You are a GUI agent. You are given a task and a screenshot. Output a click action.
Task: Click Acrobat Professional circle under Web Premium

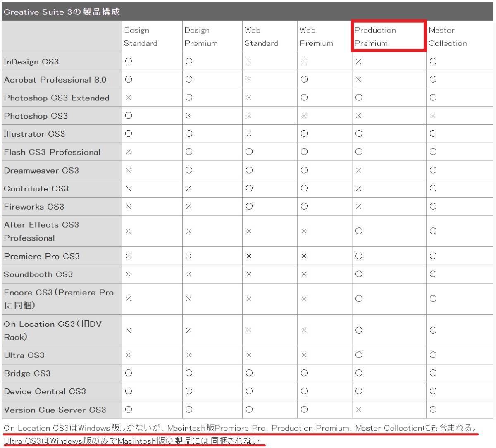pyautogui.click(x=304, y=80)
